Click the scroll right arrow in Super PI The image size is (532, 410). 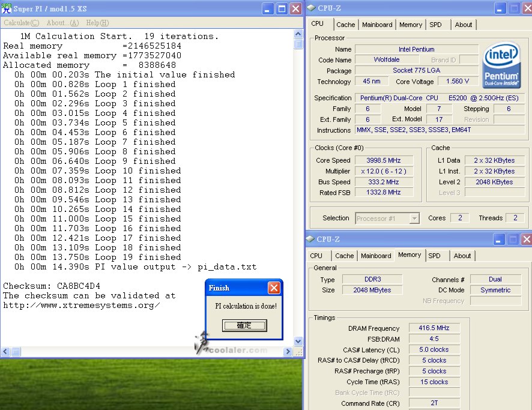point(288,352)
